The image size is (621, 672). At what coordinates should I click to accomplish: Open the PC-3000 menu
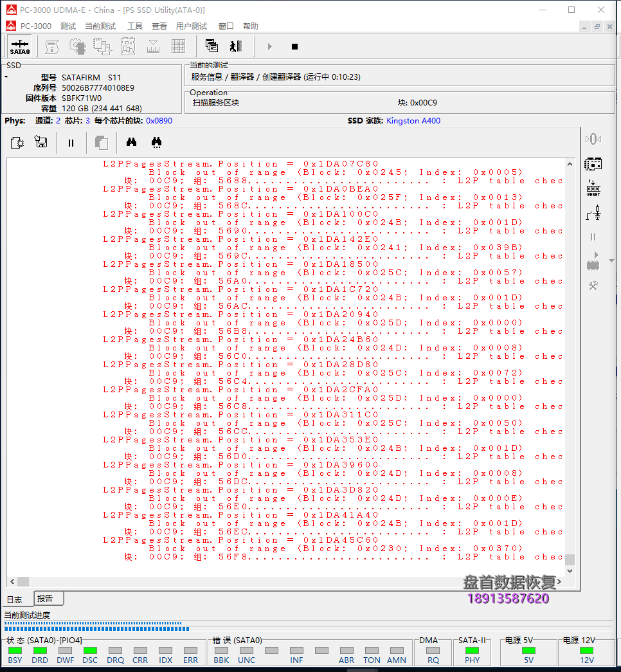click(36, 26)
